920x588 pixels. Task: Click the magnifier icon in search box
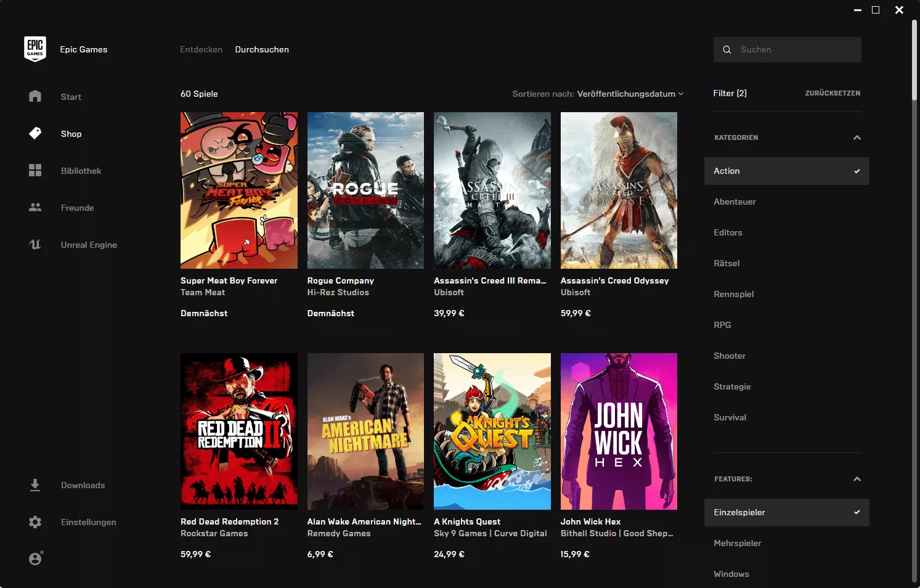pos(727,49)
